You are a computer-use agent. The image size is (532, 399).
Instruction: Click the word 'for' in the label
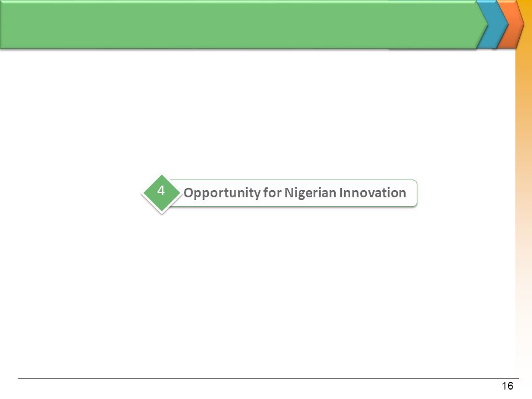click(273, 193)
